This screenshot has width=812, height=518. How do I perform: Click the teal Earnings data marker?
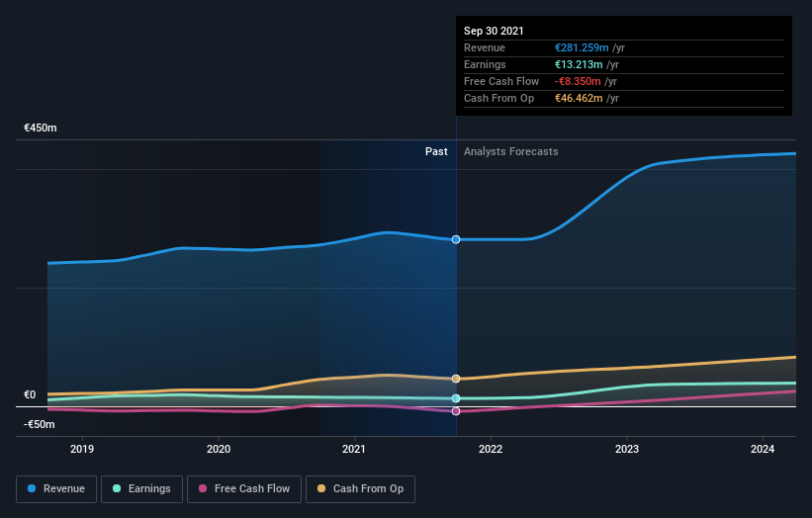(x=456, y=398)
